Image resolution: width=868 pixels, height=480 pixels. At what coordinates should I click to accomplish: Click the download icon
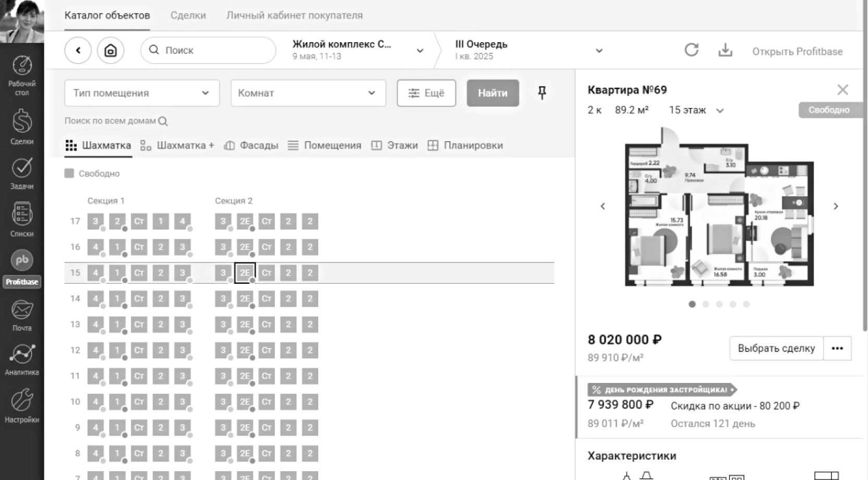tap(725, 50)
